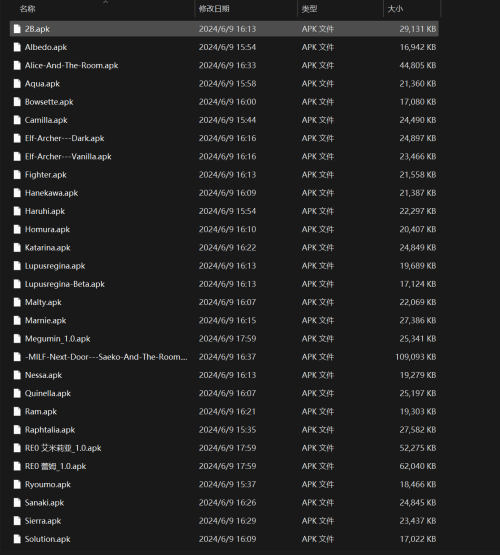Click the 类型 column header
500x555 pixels.
309,9
